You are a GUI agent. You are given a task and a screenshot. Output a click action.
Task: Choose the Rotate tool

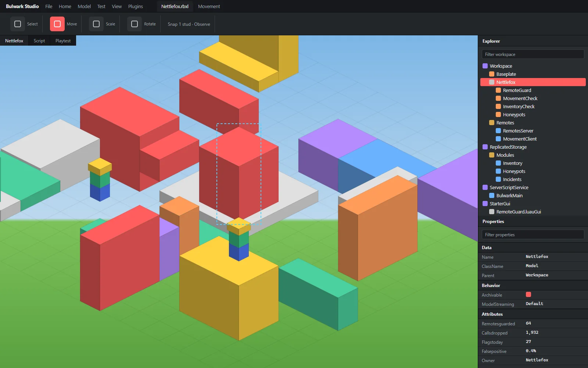tap(135, 24)
